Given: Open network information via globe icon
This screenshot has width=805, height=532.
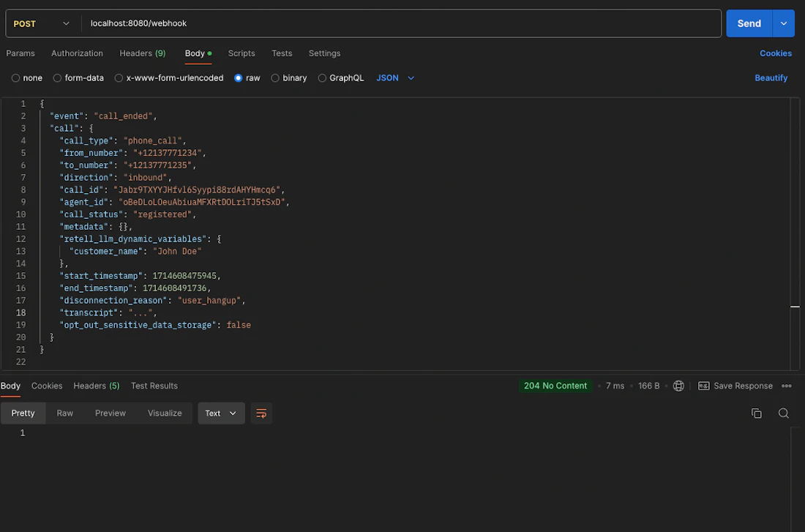Looking at the screenshot, I should coord(678,386).
